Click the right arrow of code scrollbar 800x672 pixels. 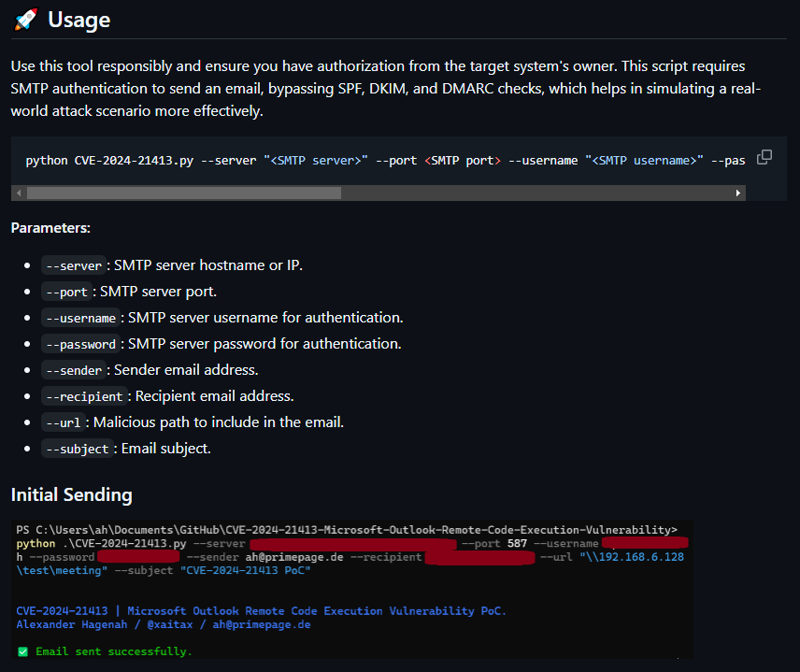point(737,193)
